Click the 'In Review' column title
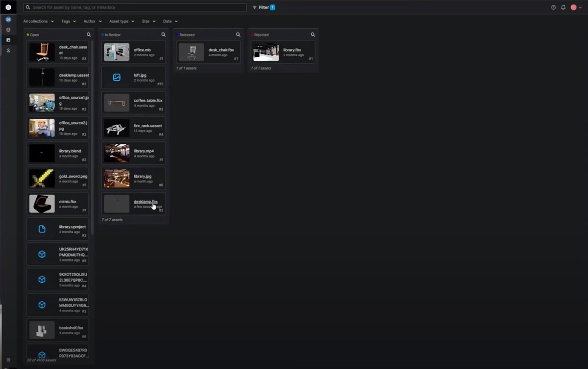The image size is (588, 369). [x=112, y=35]
